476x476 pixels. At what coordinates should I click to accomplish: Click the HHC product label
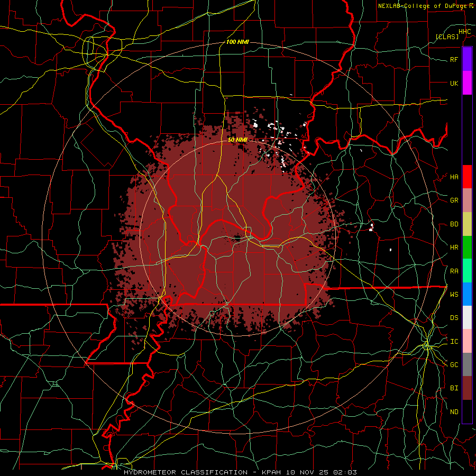pyautogui.click(x=464, y=32)
